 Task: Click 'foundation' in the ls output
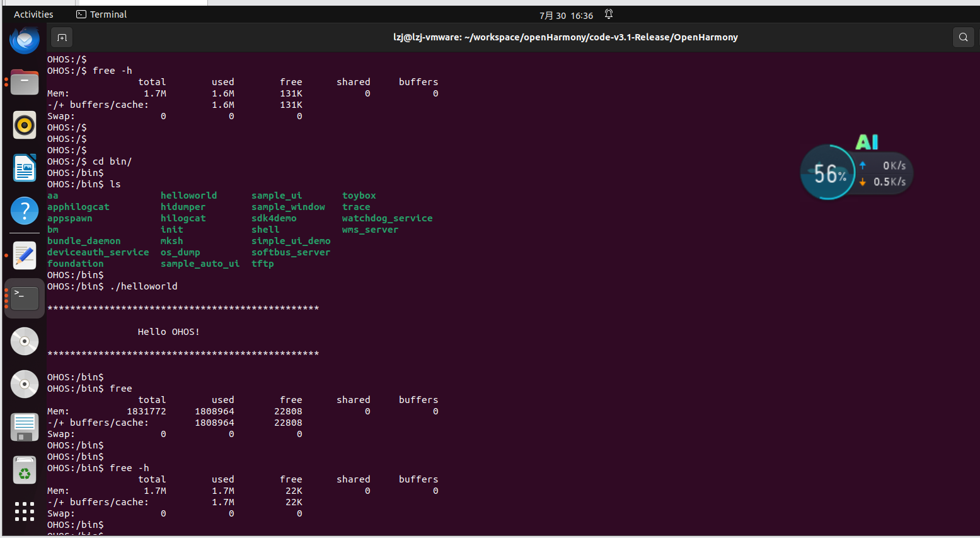click(x=76, y=264)
